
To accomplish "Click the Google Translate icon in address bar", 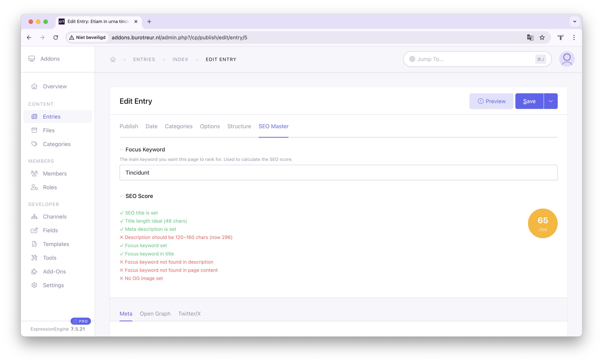I will coord(530,37).
